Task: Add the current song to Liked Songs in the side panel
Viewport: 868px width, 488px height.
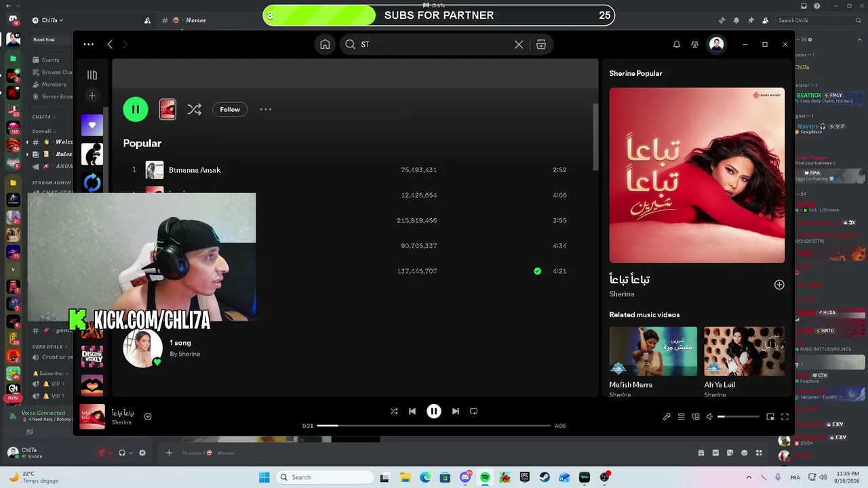Action: (x=779, y=285)
